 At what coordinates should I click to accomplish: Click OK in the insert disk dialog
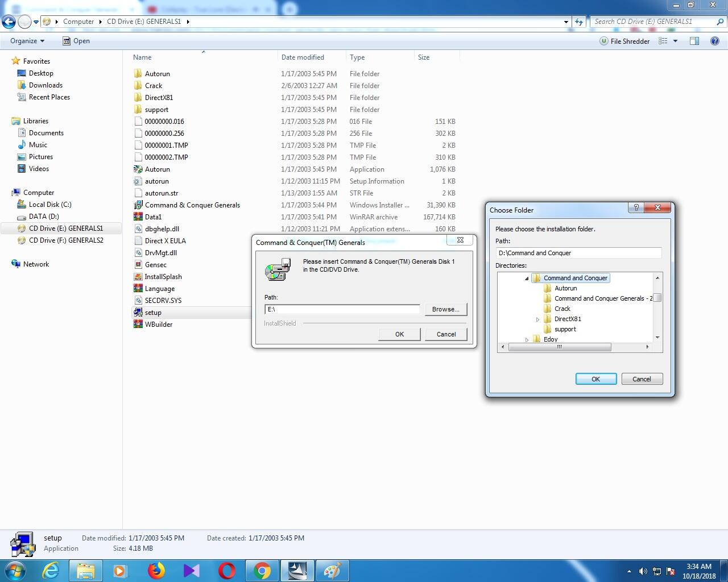(x=400, y=334)
